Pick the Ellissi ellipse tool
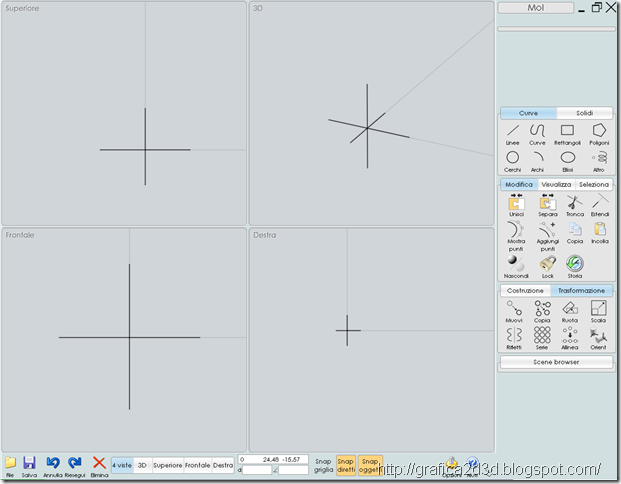Image resolution: width=621 pixels, height=484 pixels. 568,161
